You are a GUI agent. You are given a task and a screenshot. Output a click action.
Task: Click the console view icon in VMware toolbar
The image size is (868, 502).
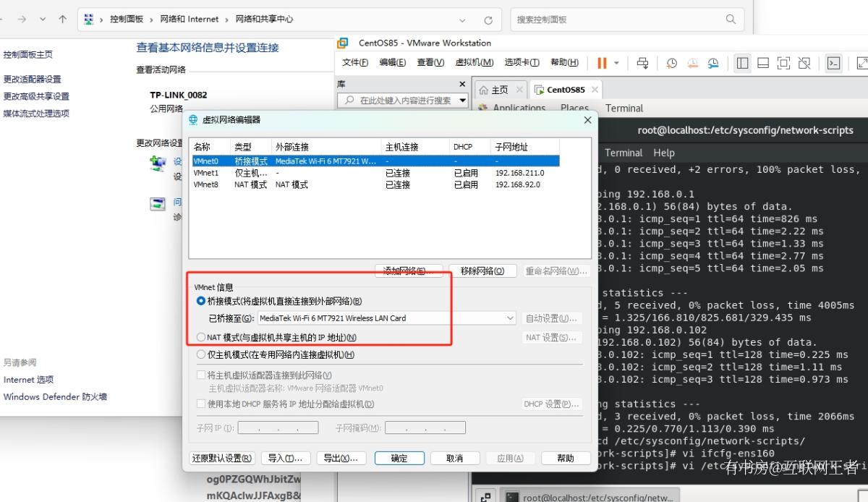(x=834, y=63)
